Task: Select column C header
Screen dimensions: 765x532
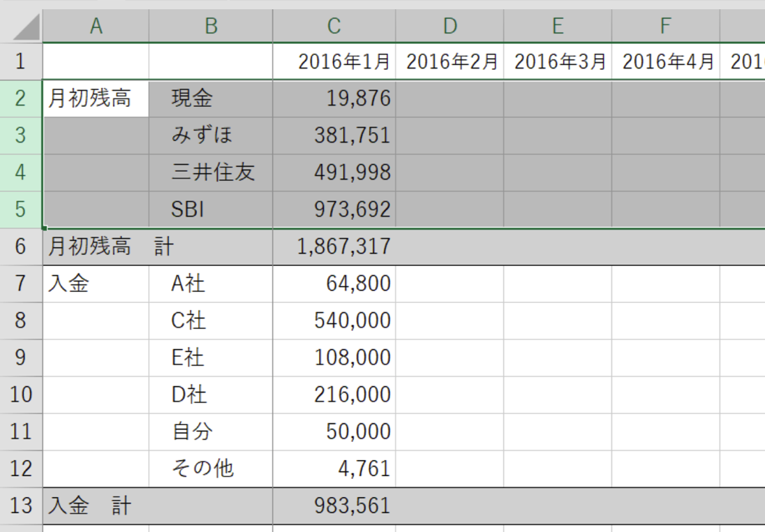Action: 334,27
